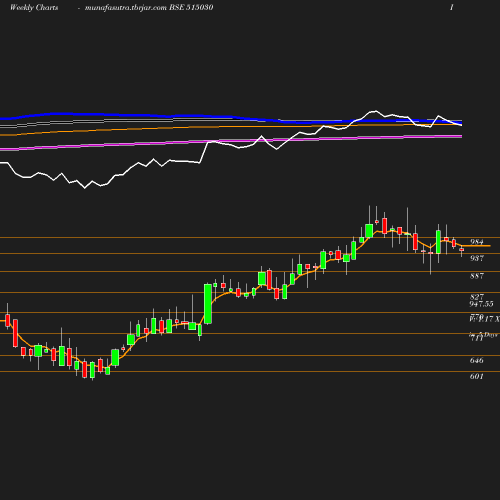Click the tall green candle near 827 level

click(x=208, y=304)
